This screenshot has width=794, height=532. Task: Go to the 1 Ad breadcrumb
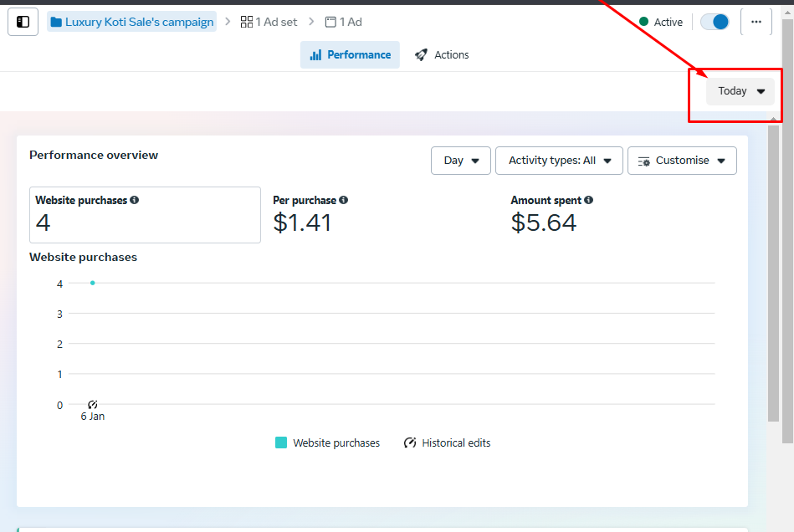[343, 23]
